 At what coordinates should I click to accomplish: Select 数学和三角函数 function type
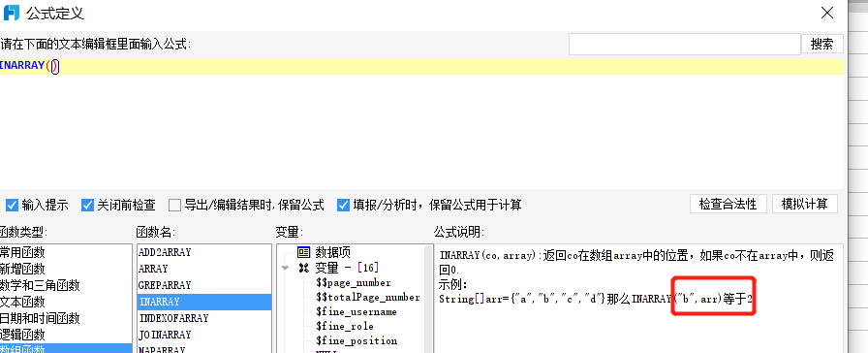66,285
